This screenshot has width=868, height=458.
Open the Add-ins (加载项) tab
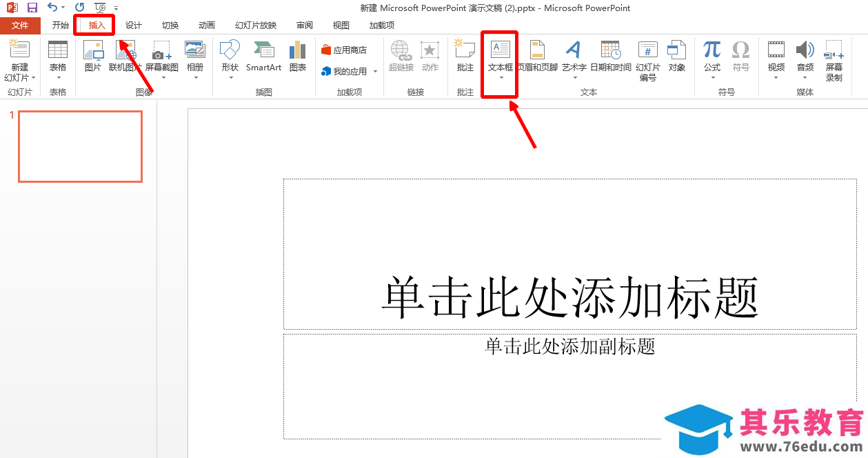tap(382, 26)
